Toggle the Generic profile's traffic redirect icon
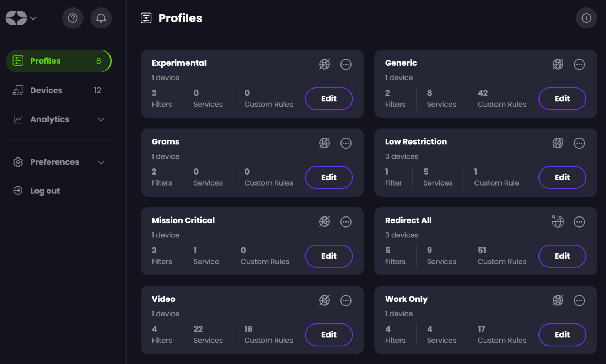Viewport: 606px width, 364px height. pos(558,65)
